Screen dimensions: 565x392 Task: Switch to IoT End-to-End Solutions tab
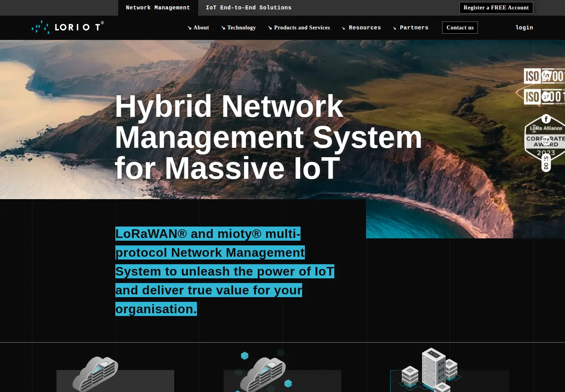[x=249, y=8]
